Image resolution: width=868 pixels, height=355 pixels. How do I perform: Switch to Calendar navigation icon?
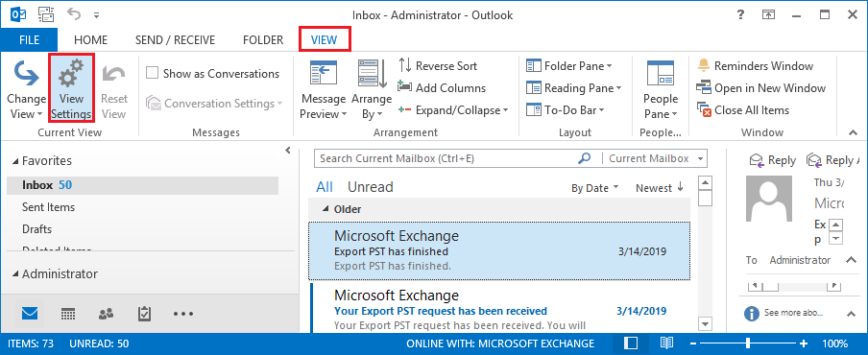pyautogui.click(x=68, y=314)
